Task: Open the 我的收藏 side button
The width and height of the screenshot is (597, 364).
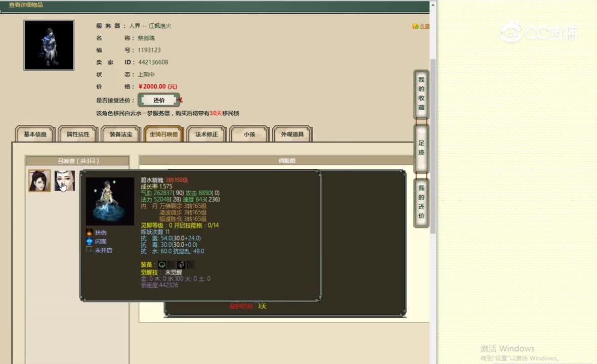Action: coord(421,94)
